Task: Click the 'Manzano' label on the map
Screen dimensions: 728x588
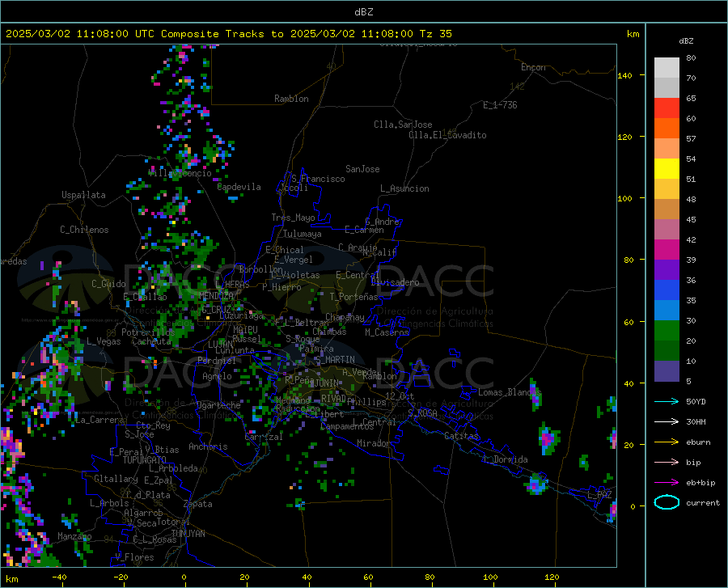Action: point(74,536)
